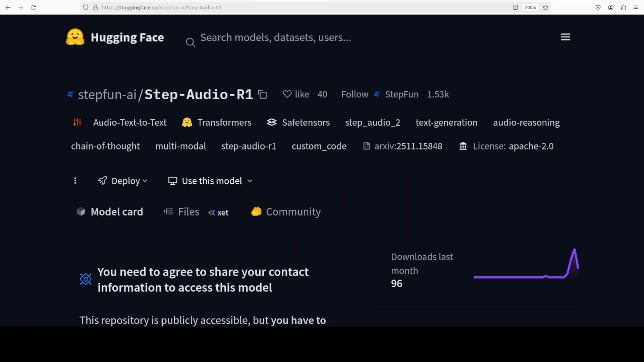The height and width of the screenshot is (362, 644).
Task: Open the Community tab
Action: click(x=293, y=212)
